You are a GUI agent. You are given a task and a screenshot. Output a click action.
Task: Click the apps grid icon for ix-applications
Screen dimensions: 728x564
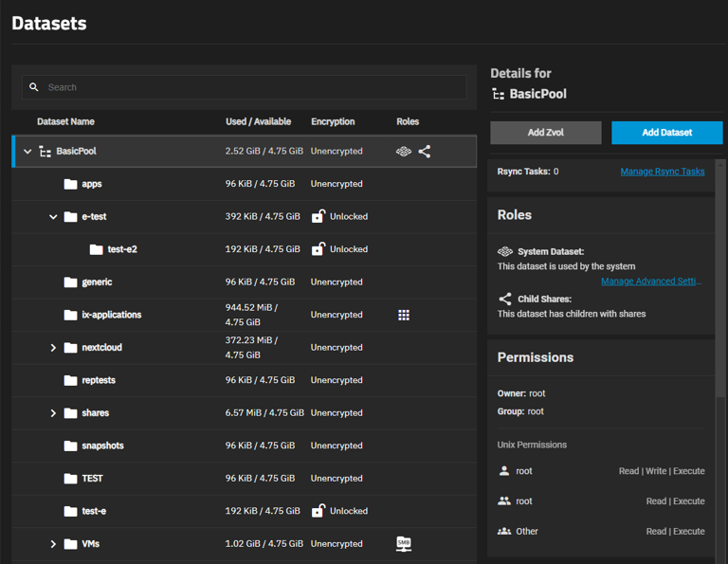(404, 315)
